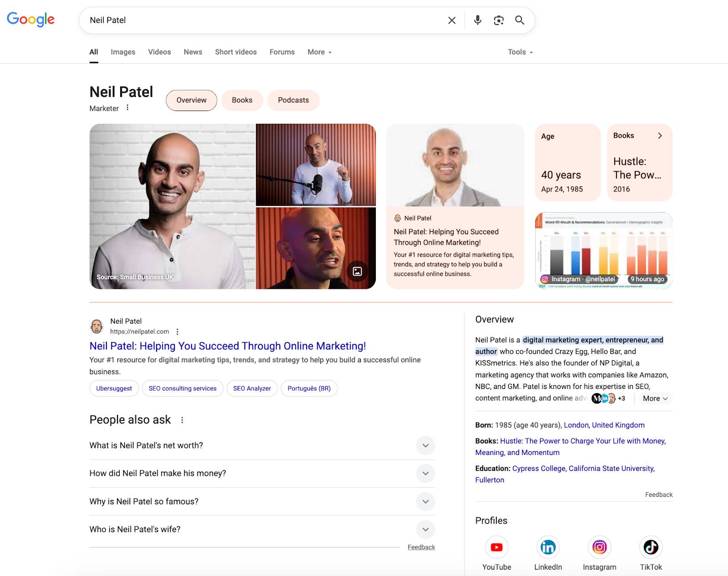Click inside the Neil Patel search field
The width and height of the screenshot is (728, 576).
[264, 20]
